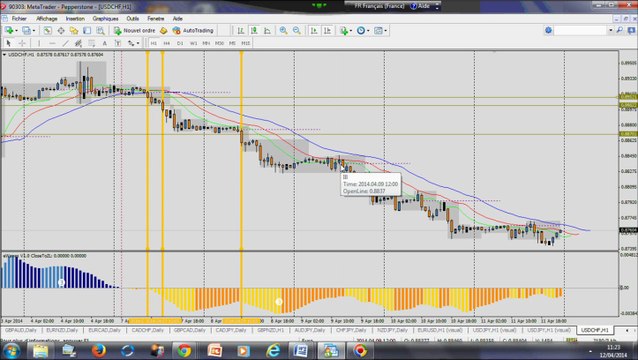Enable Chart Shift button
The image size is (638, 360).
pos(327,31)
